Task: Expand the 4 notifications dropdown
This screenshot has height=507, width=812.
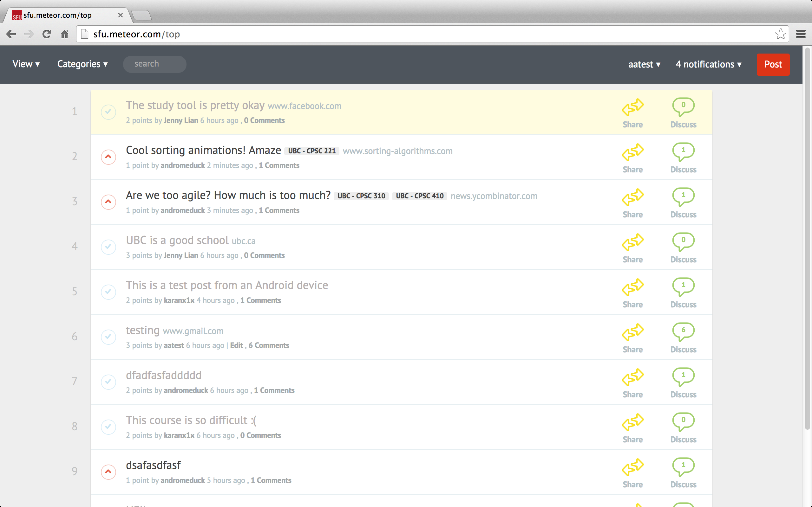Action: [708, 64]
